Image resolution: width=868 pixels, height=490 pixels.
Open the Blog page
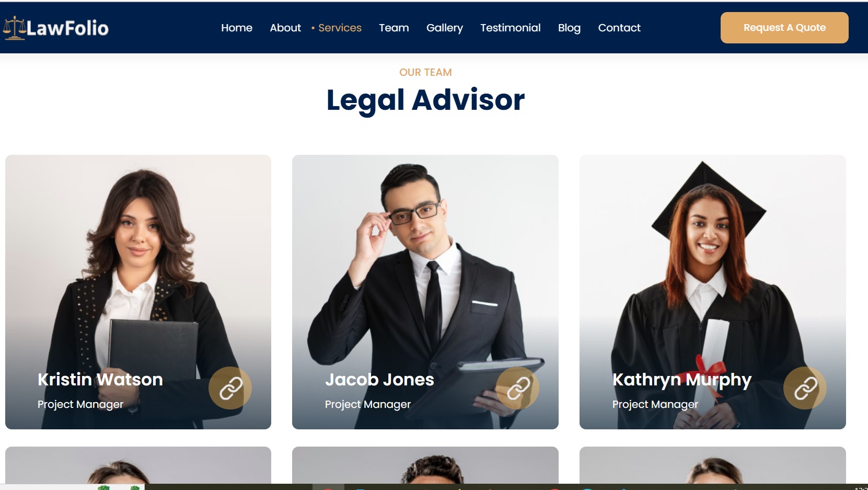point(569,28)
